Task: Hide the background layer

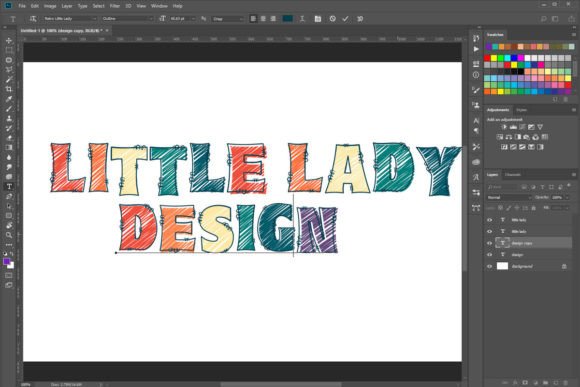Action: pos(490,266)
